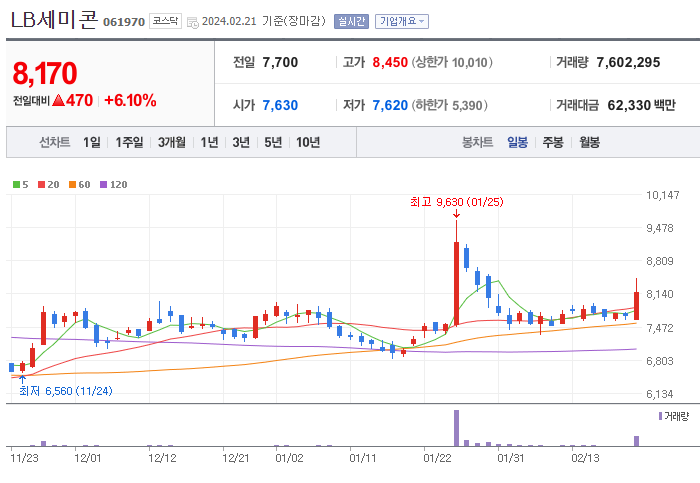Click the 10,147 price axis label

point(662,195)
